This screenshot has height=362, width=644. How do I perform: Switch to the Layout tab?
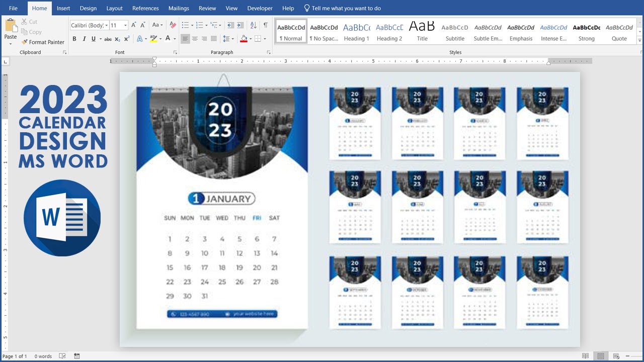point(114,8)
